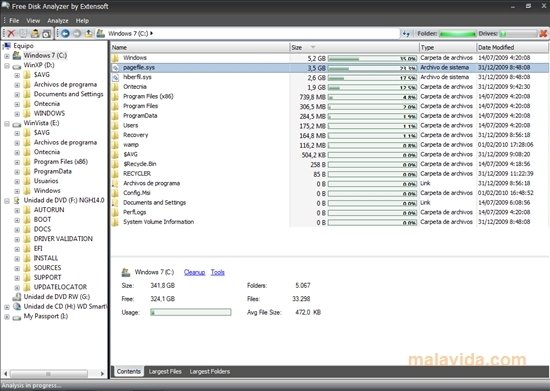Select the System Volume Information row
Image resolution: width=550 pixels, height=391 pixels.
[329, 222]
